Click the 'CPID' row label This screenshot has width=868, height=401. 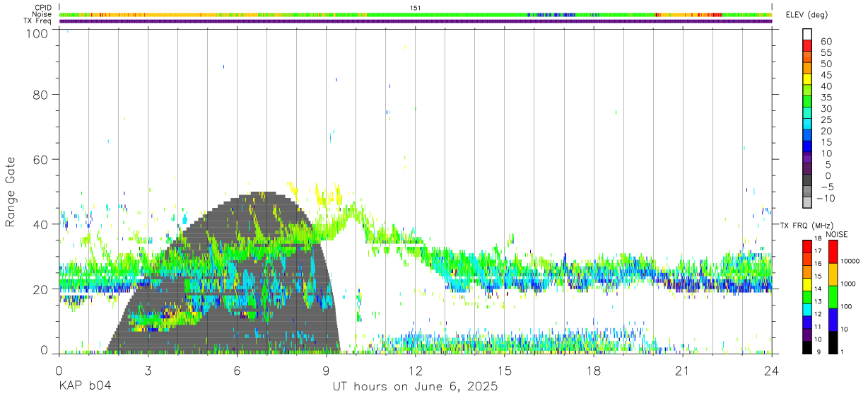42,7
